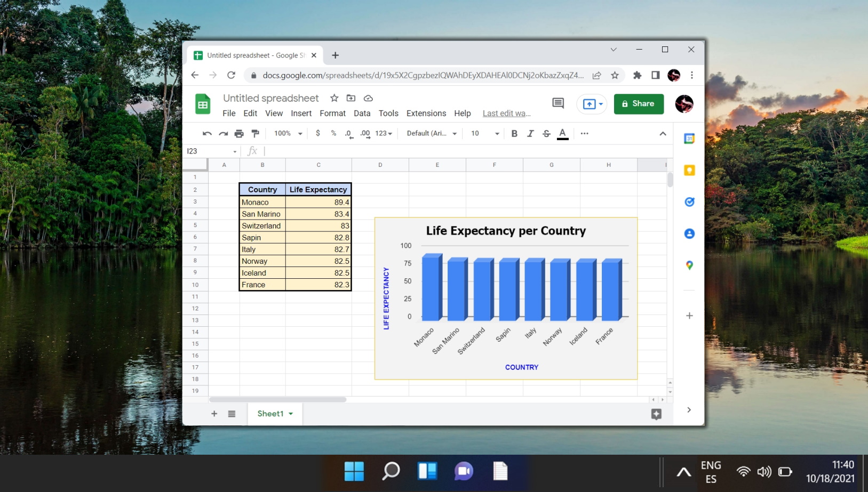868x492 pixels.
Task: Bookmark this tab with star icon
Action: click(x=615, y=75)
